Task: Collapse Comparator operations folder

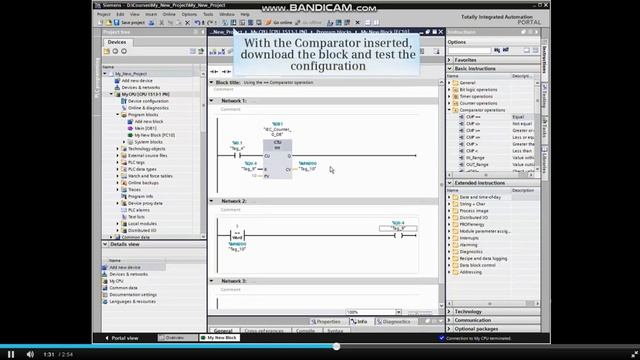Action: click(450, 110)
